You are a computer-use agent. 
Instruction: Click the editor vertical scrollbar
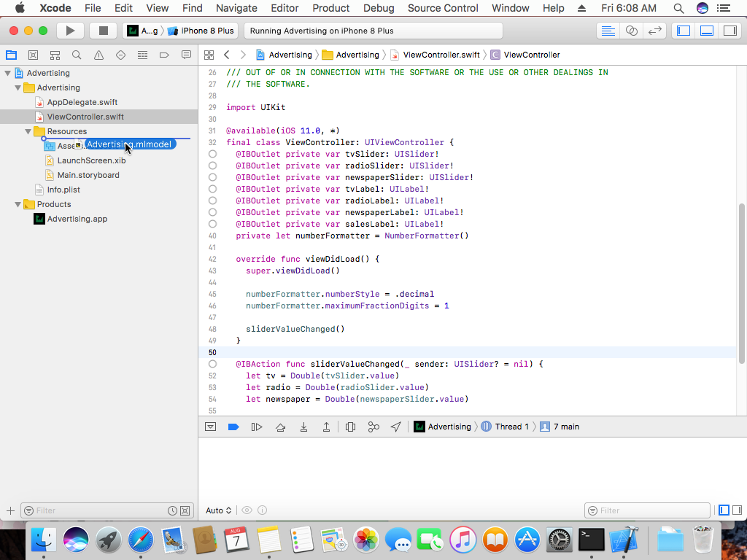[741, 284]
